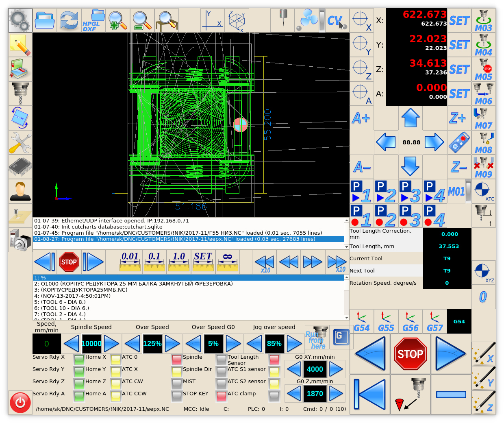Jog up using the Z+ button
The height and width of the screenshot is (423, 504).
pos(459,118)
